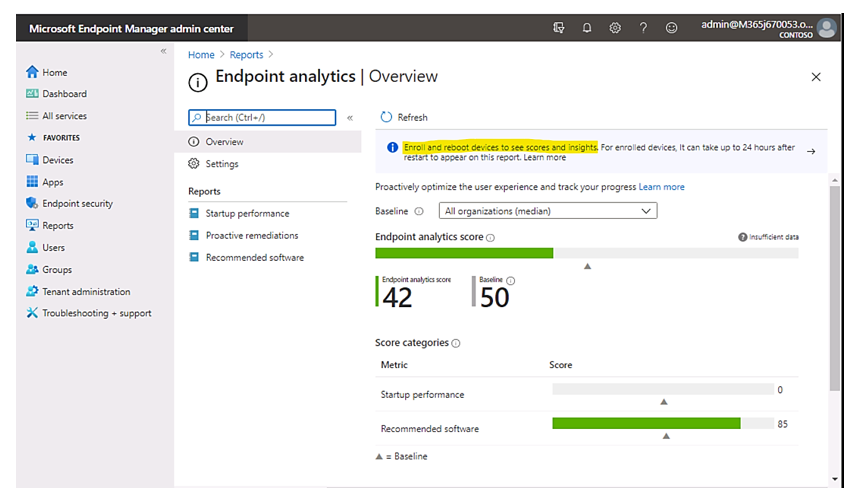Click the Recommended software score bar

point(663,423)
